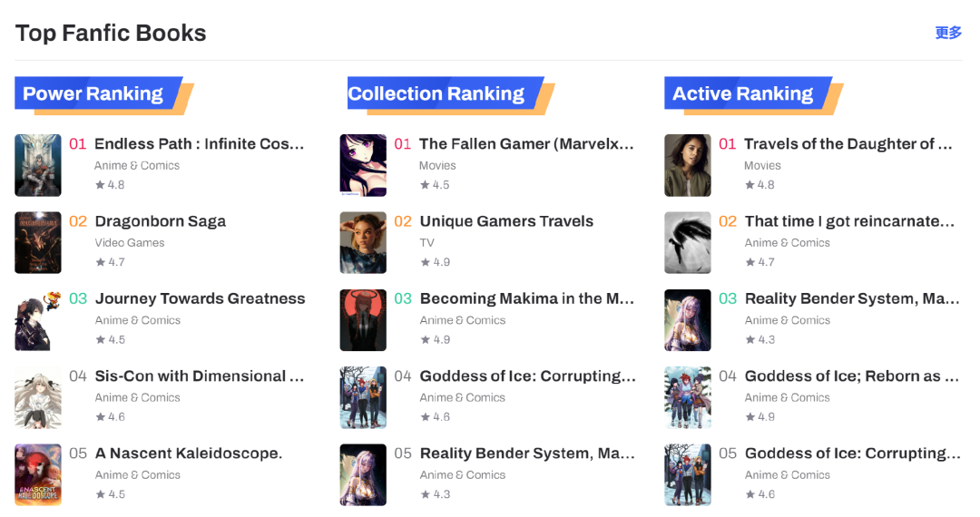Screen dimensions: 980x517
Task: Select the Active Ranking header
Action: coord(743,94)
